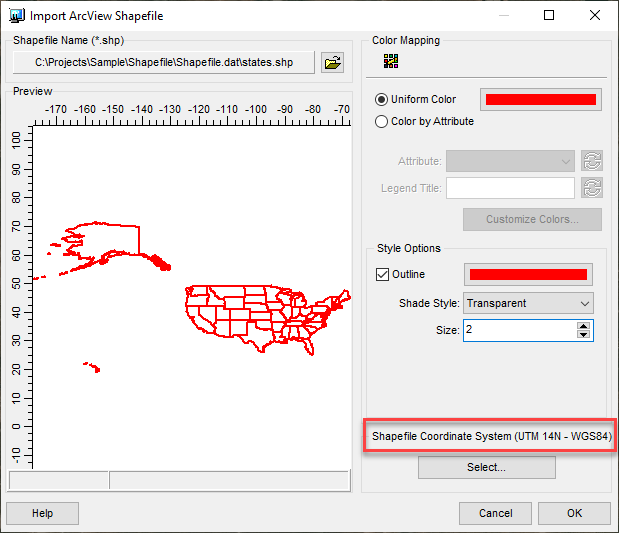619x533 pixels.
Task: Click the shapefile path field
Action: (x=163, y=62)
